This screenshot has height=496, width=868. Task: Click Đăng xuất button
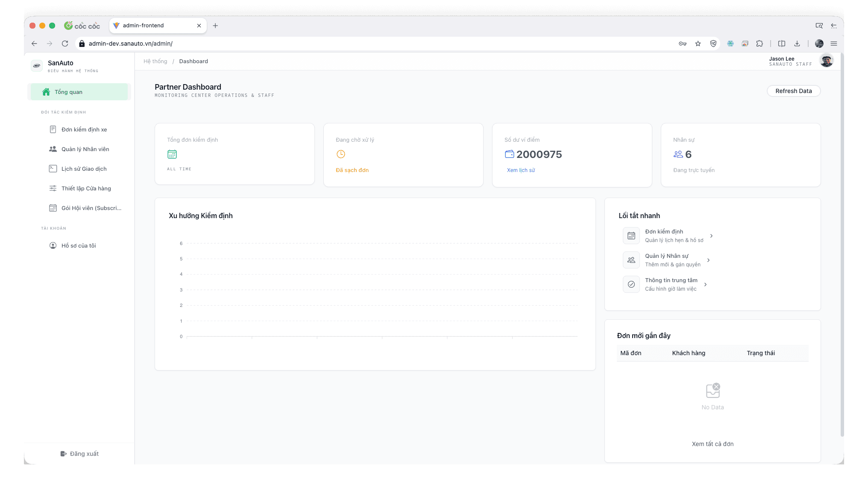pyautogui.click(x=79, y=454)
